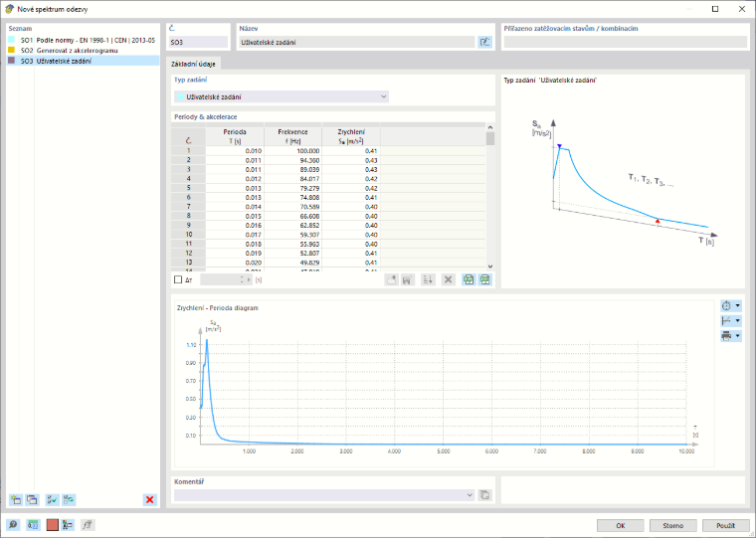
Task: Open the help speech-bubble icon at the bottom left
Action: 14,525
